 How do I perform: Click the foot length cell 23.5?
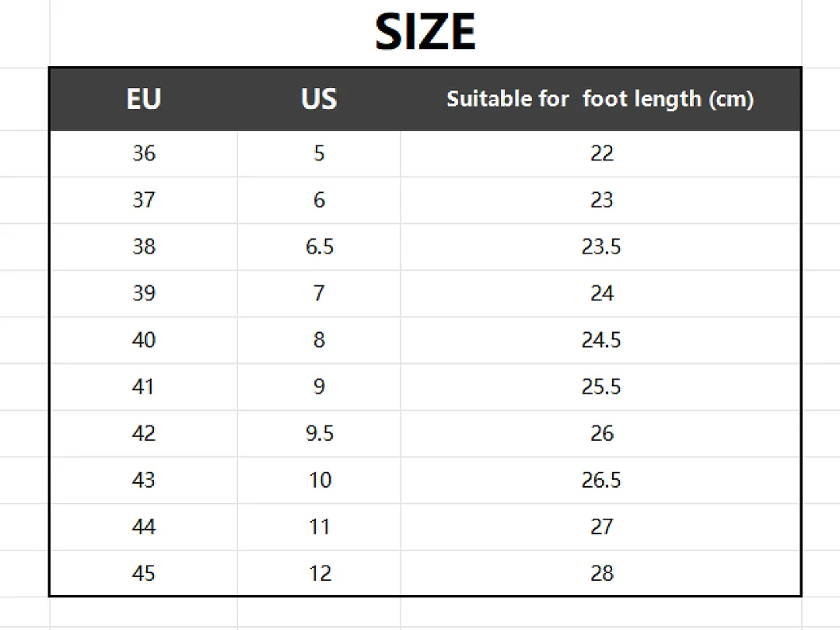tap(600, 247)
